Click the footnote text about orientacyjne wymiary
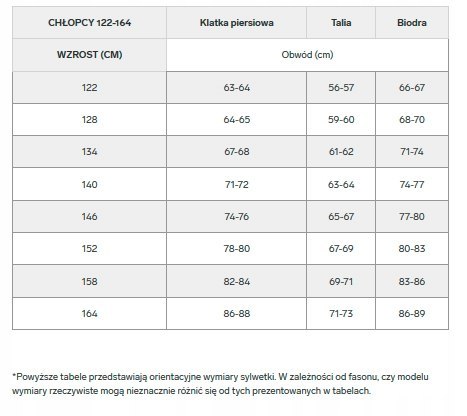The height and width of the screenshot is (416, 467). (x=220, y=384)
